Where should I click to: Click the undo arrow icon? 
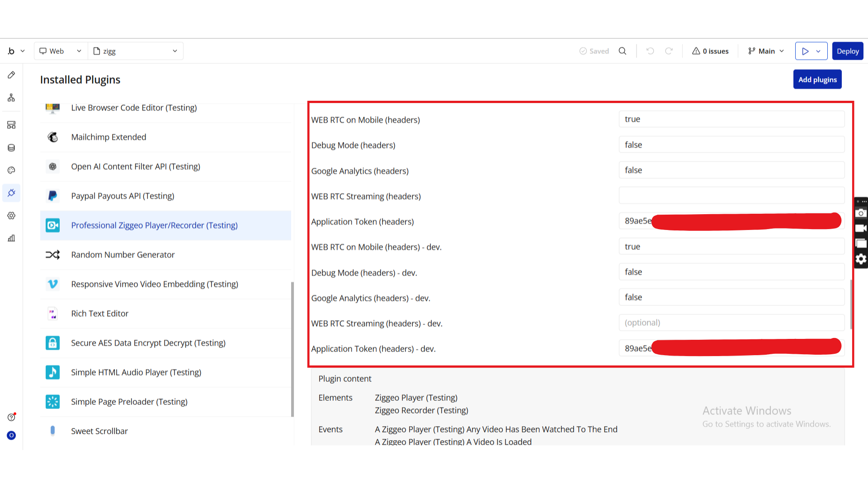pos(650,51)
